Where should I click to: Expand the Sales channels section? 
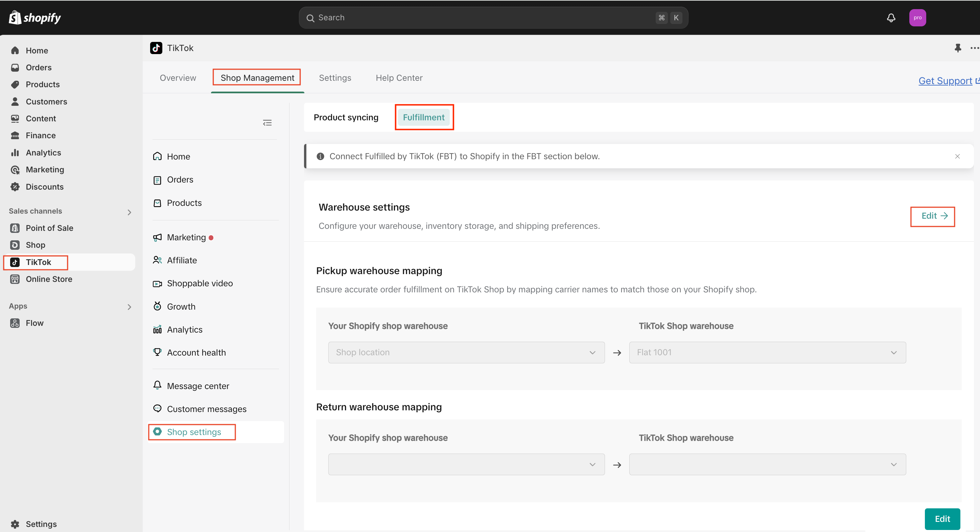(129, 212)
